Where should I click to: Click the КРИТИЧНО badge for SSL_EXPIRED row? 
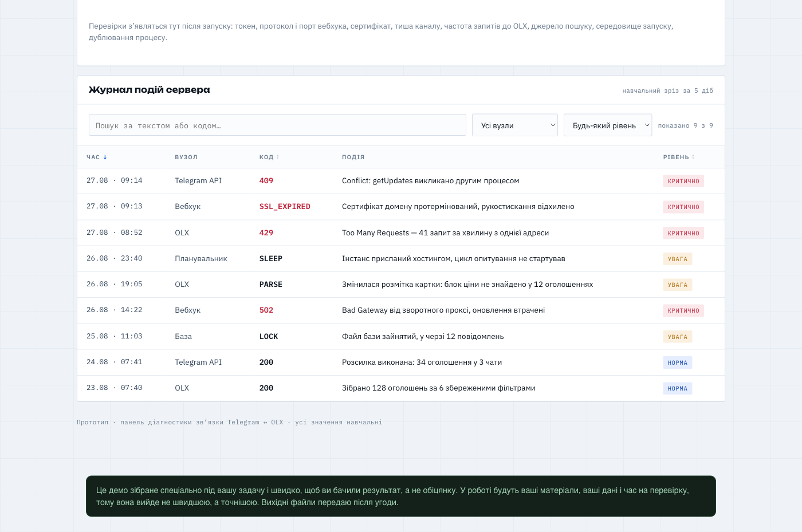click(683, 207)
